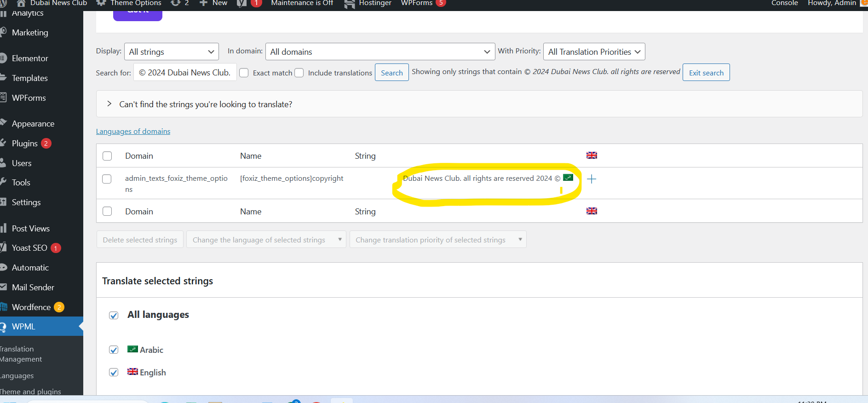
Task: Toggle Exact match checkbox
Action: 244,73
